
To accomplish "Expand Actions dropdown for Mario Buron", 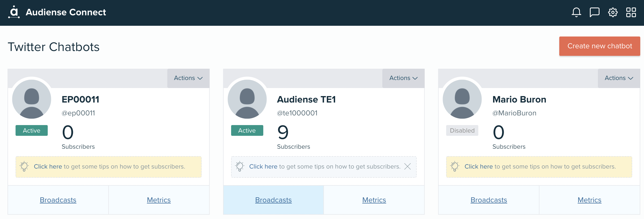I will [x=619, y=78].
